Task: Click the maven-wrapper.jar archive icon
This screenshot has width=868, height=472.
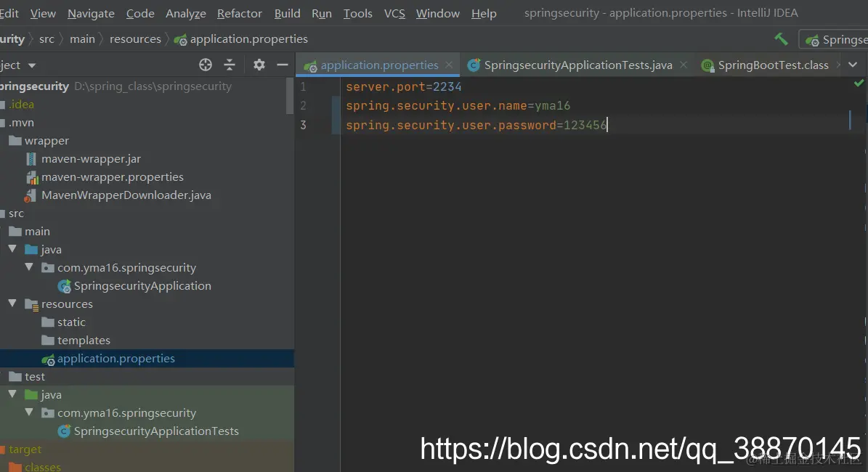Action: [x=31, y=159]
